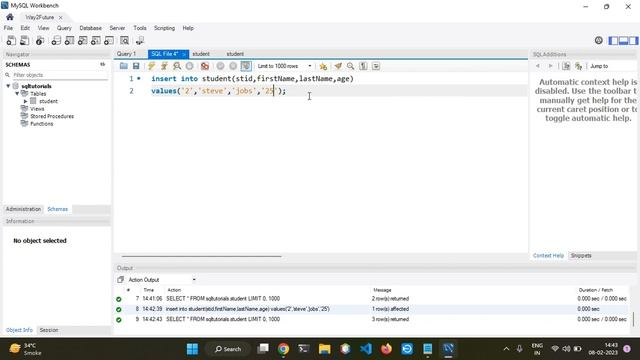The height and width of the screenshot is (360, 640).
Task: Save snippet star icon in editor toolbar
Action: (323, 66)
